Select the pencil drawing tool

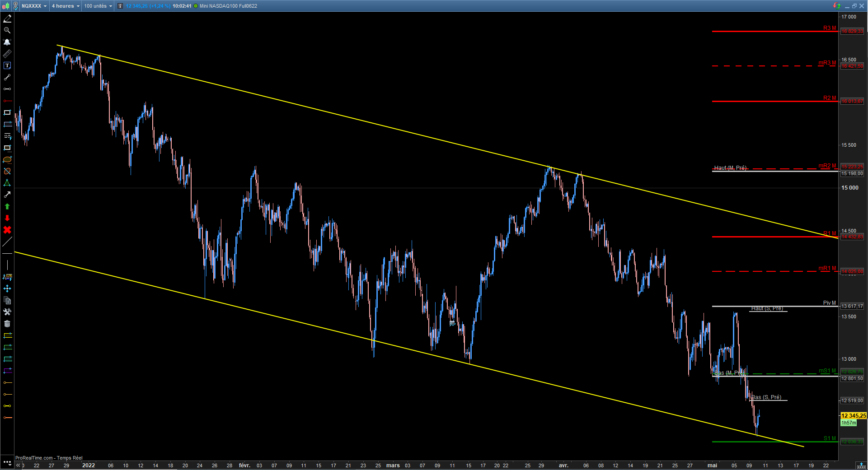(7, 19)
